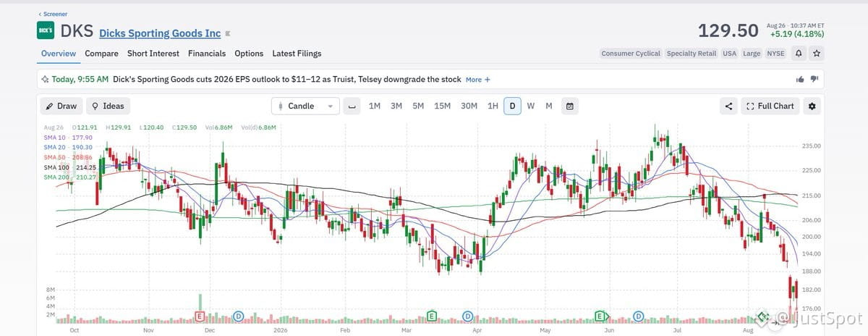Open the EPS outlook news headline
Viewport: 868px width, 336px height.
[x=287, y=80]
